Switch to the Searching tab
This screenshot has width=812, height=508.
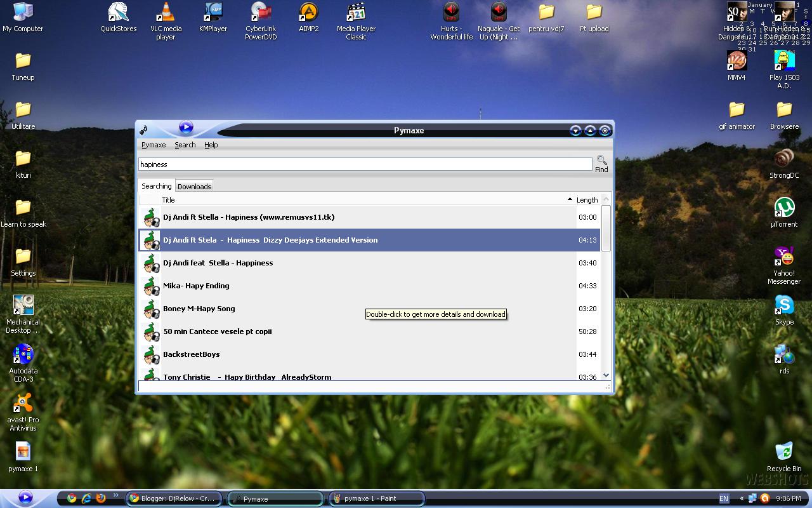[x=156, y=186]
